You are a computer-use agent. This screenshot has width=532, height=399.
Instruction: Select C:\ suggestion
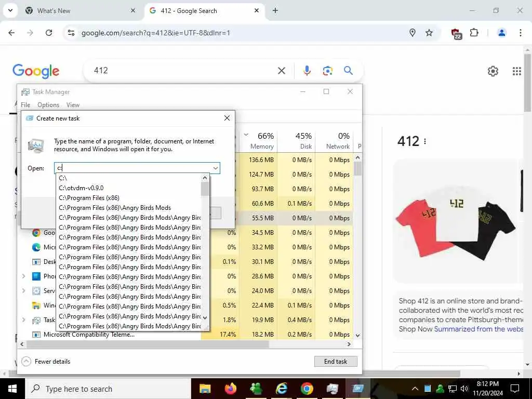[129, 178]
